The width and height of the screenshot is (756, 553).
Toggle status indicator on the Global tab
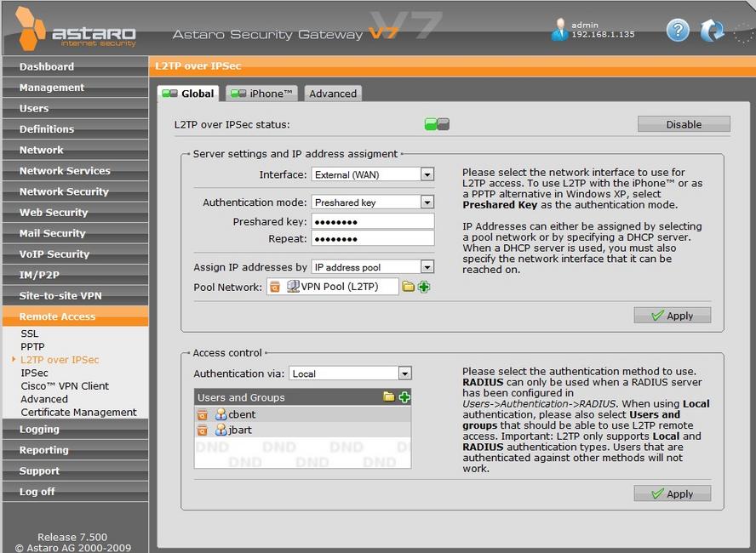coord(169,94)
